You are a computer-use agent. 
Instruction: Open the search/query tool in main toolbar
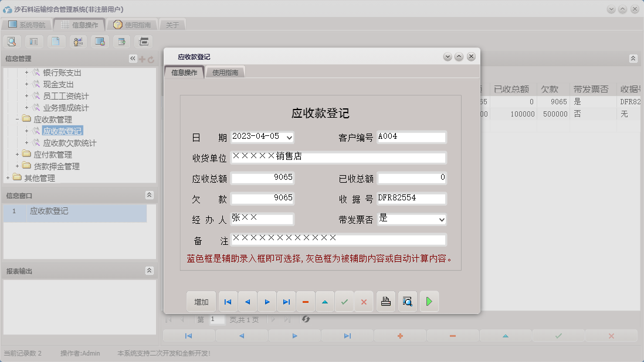12,41
